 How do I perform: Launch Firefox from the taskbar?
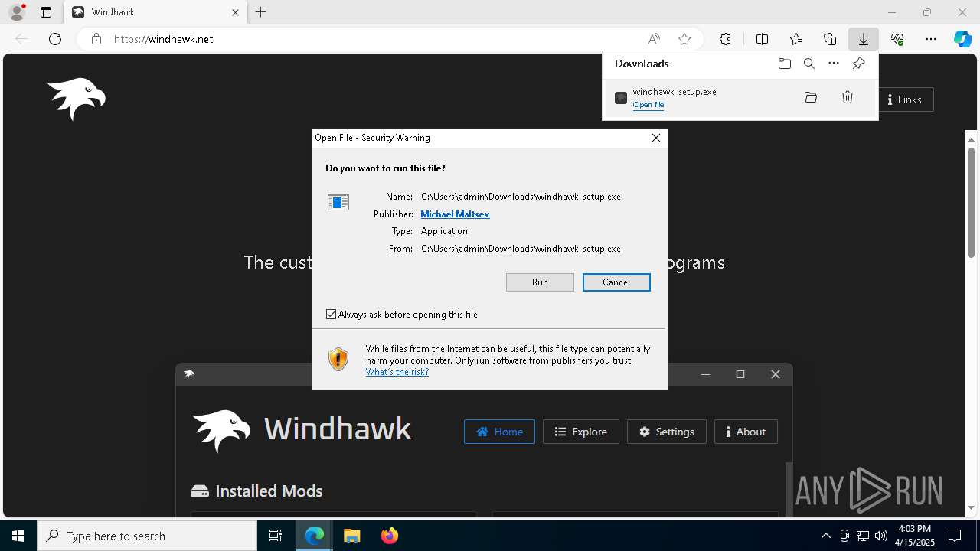pyautogui.click(x=390, y=536)
